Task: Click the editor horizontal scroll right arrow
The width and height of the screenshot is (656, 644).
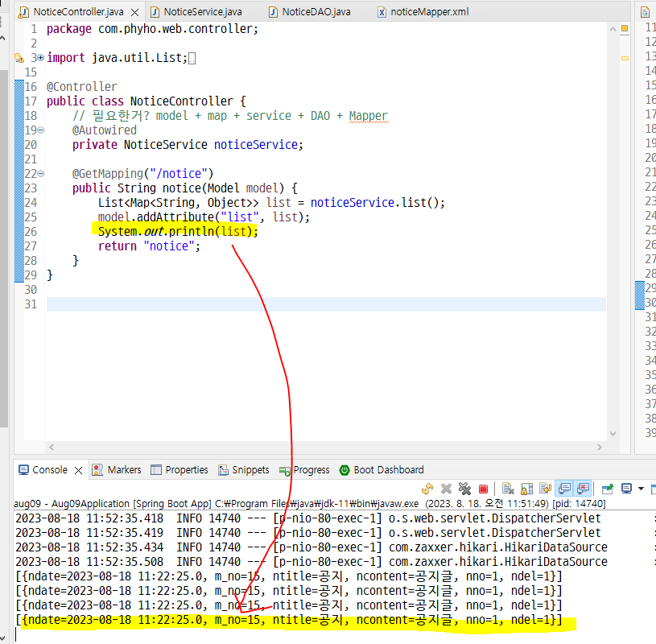Action: (600, 447)
